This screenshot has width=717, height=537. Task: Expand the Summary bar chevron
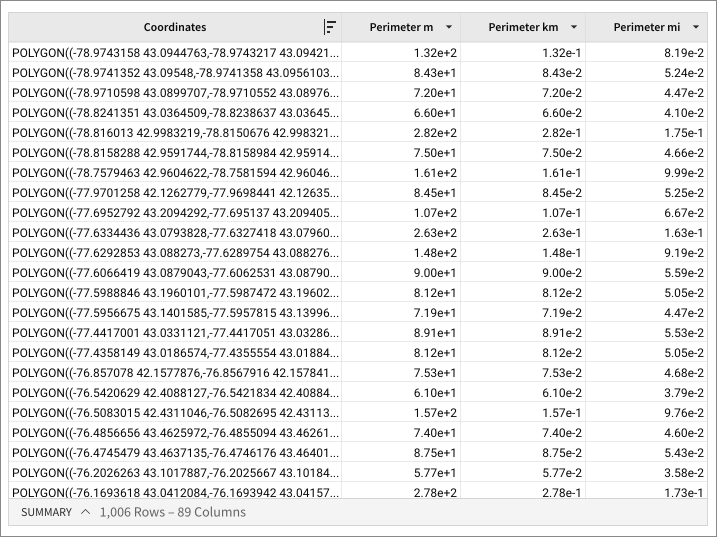(x=85, y=512)
